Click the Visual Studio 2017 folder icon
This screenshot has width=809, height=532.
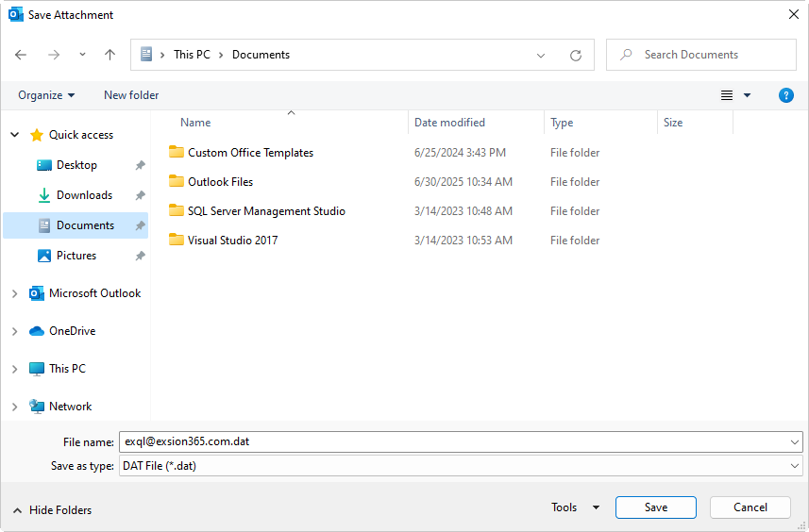click(x=177, y=240)
